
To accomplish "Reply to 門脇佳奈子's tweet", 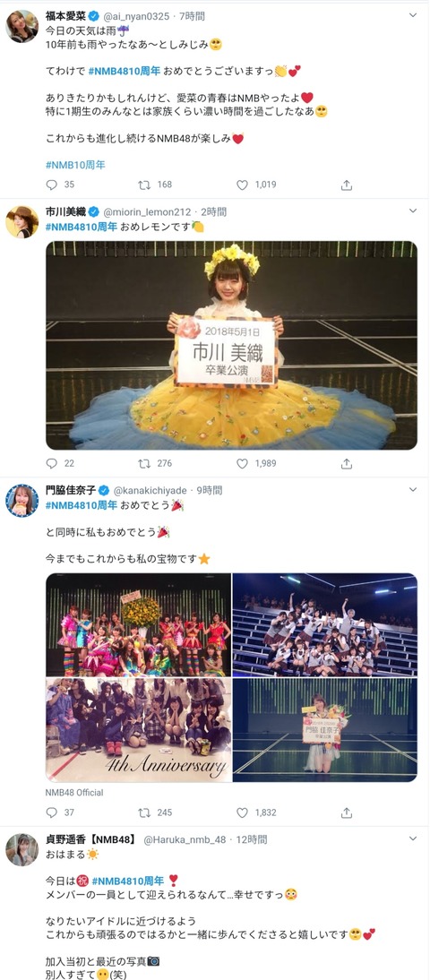I will pos(52,812).
